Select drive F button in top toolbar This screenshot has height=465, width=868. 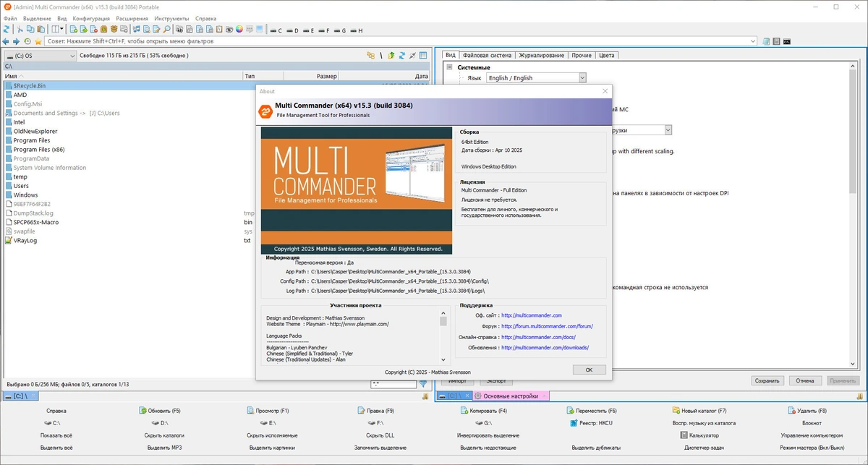point(323,30)
